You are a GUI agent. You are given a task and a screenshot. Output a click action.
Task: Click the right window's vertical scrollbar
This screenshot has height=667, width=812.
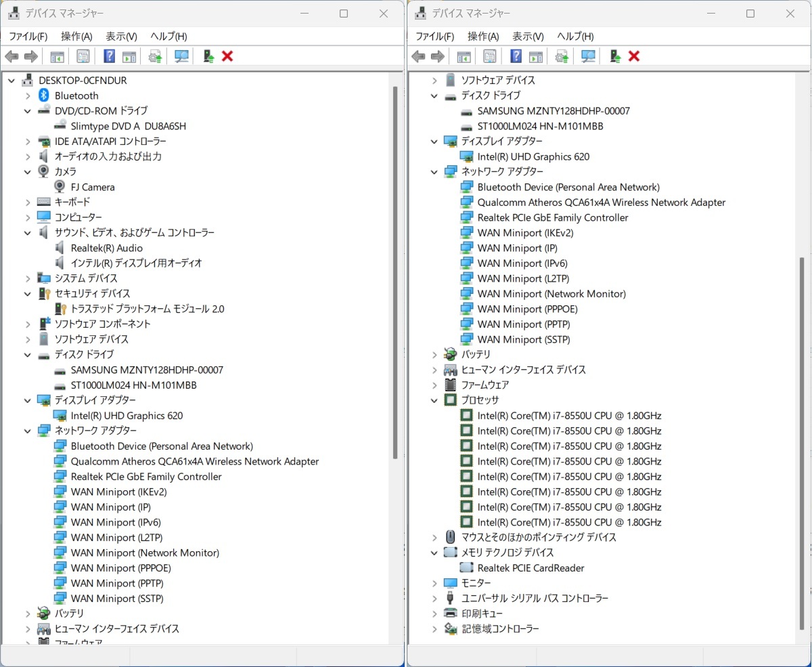point(802,440)
